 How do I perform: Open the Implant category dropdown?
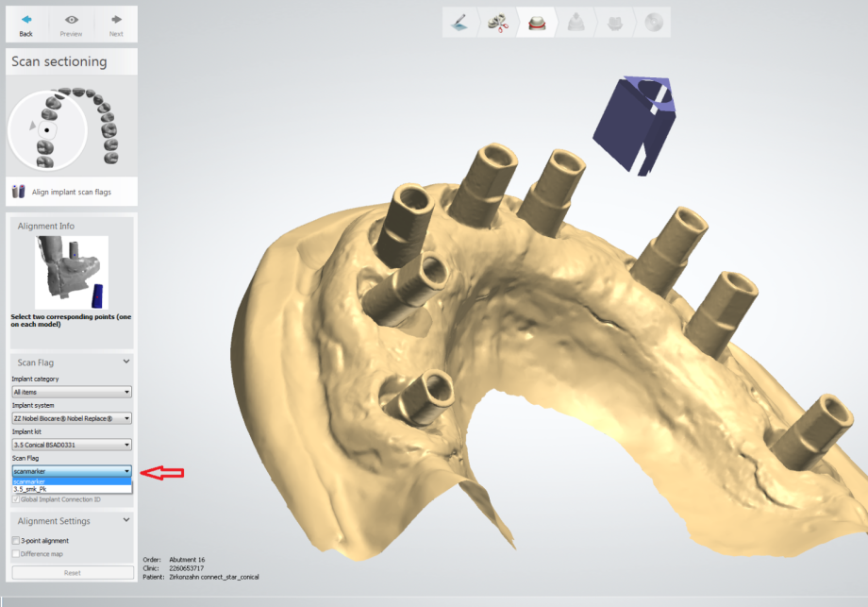[x=72, y=392]
